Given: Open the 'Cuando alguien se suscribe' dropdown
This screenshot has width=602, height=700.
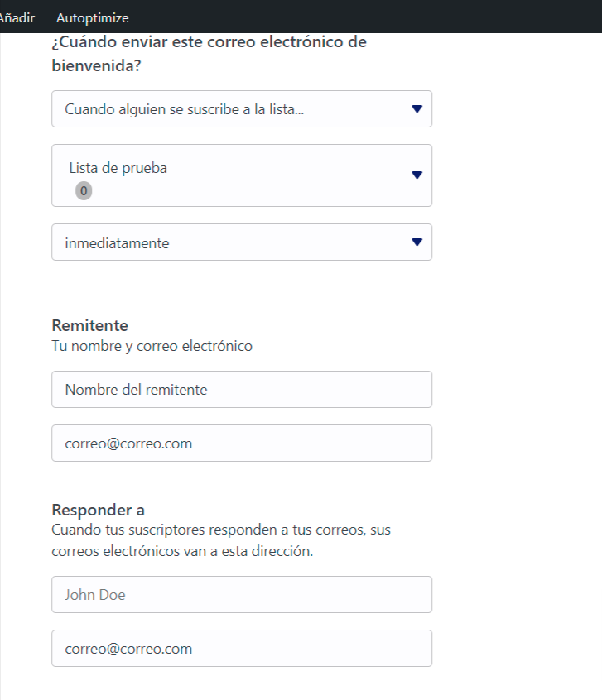Looking at the screenshot, I should coord(242,109).
